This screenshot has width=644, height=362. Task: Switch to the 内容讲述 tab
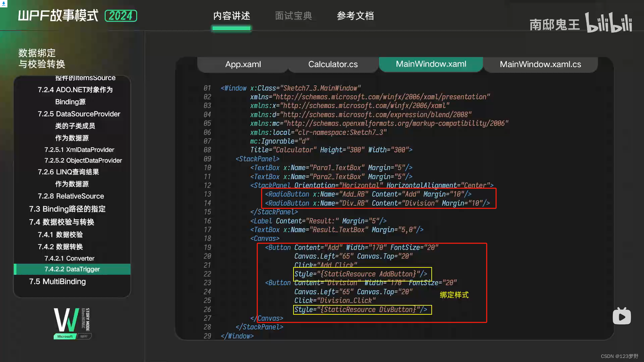click(231, 16)
